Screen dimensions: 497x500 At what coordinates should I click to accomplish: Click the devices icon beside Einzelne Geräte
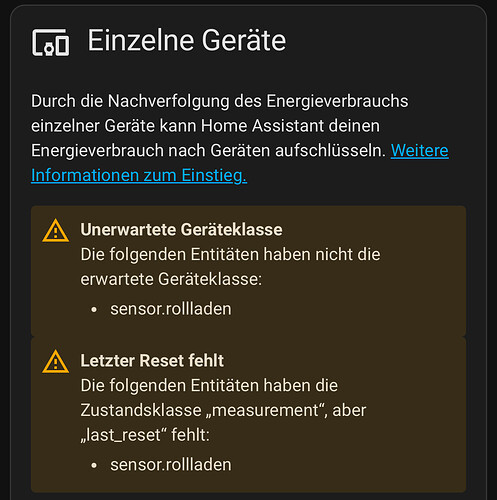(51, 42)
